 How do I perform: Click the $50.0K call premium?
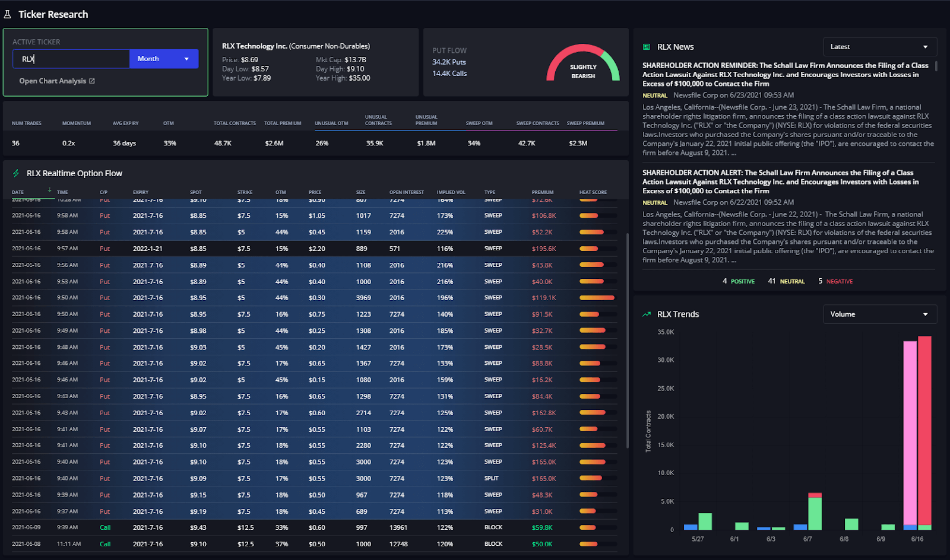542,544
